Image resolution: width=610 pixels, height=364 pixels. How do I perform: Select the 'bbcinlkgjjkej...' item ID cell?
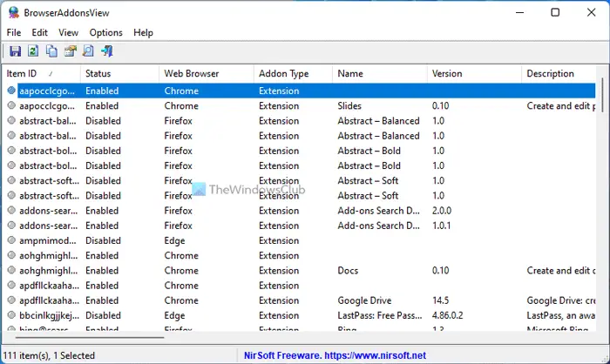click(x=49, y=315)
